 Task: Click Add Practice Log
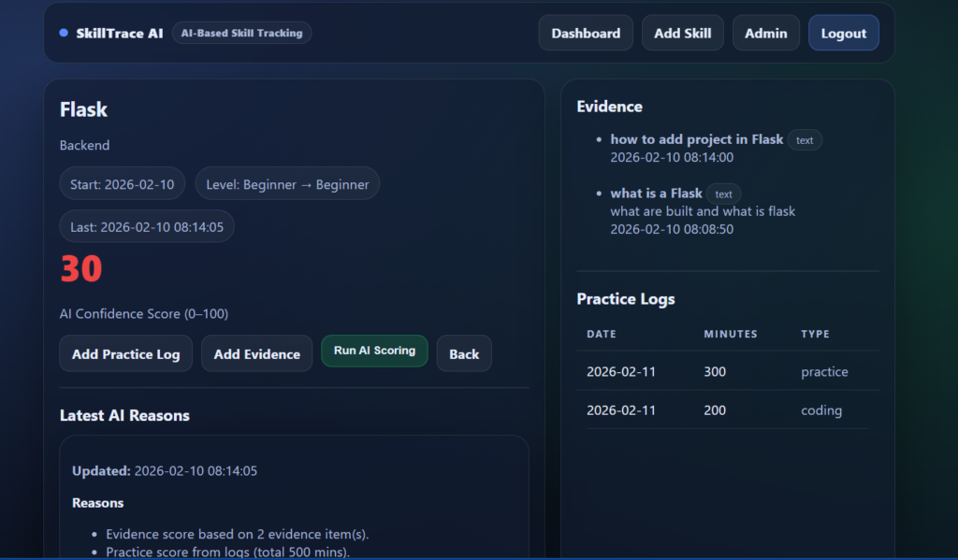pos(125,353)
